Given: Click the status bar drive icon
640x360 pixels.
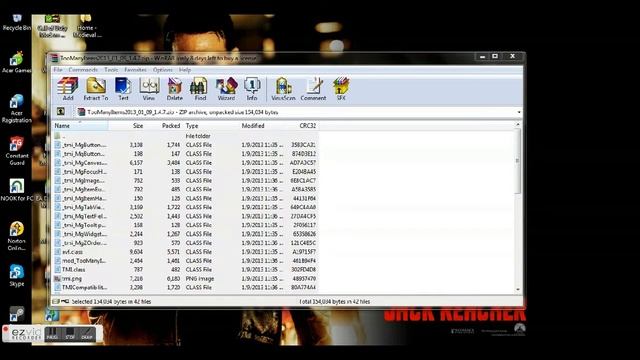Looking at the screenshot, I should 56,302.
